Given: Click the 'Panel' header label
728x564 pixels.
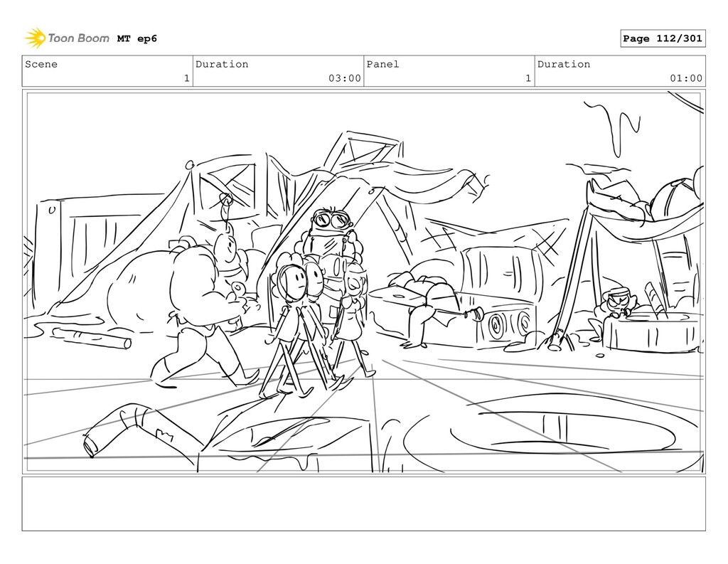Looking at the screenshot, I should click(x=382, y=64).
